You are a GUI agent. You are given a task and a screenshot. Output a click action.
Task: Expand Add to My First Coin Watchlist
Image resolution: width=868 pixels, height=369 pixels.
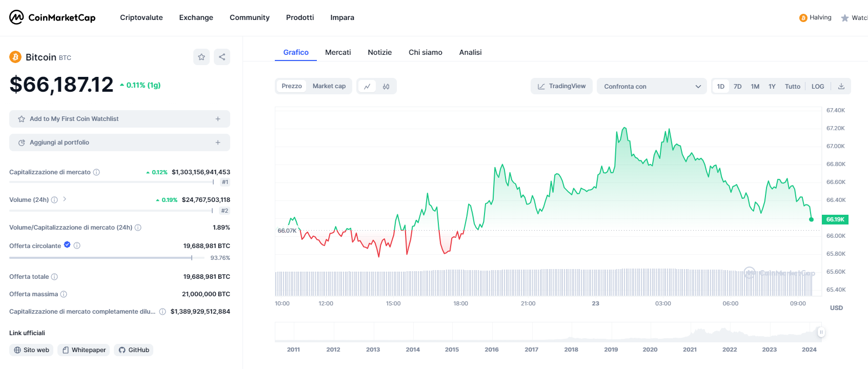point(119,119)
